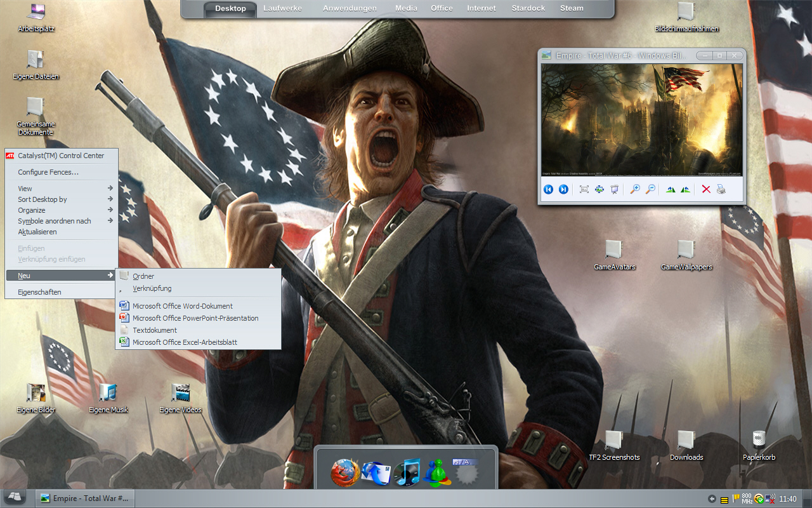
Task: Expand the View submenu
Action: click(x=62, y=189)
